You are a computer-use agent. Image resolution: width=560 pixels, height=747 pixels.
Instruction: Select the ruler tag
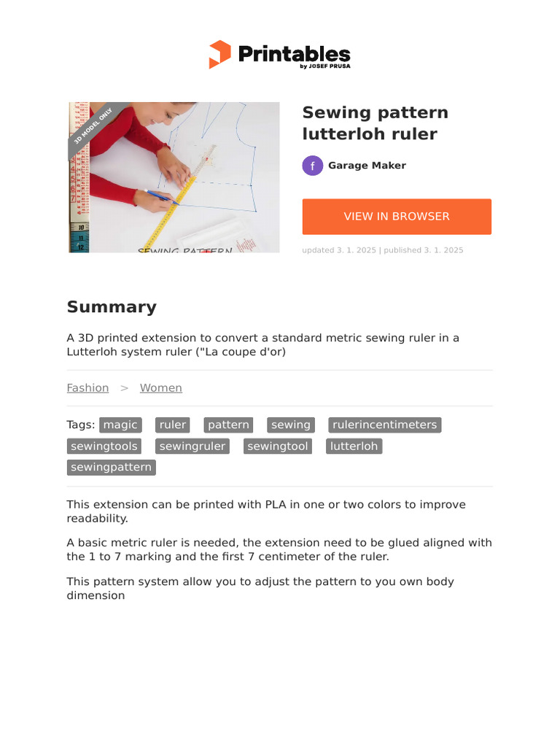coord(172,425)
